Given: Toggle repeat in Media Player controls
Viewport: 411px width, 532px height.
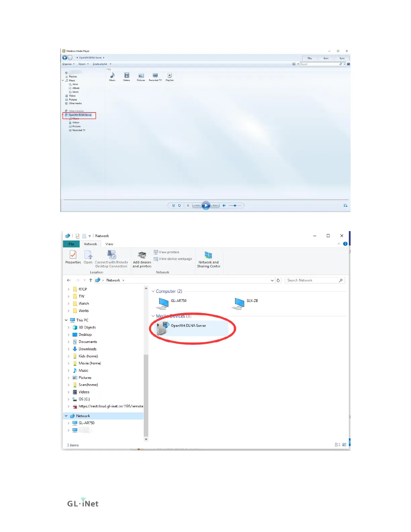Looking at the screenshot, I should tap(179, 205).
